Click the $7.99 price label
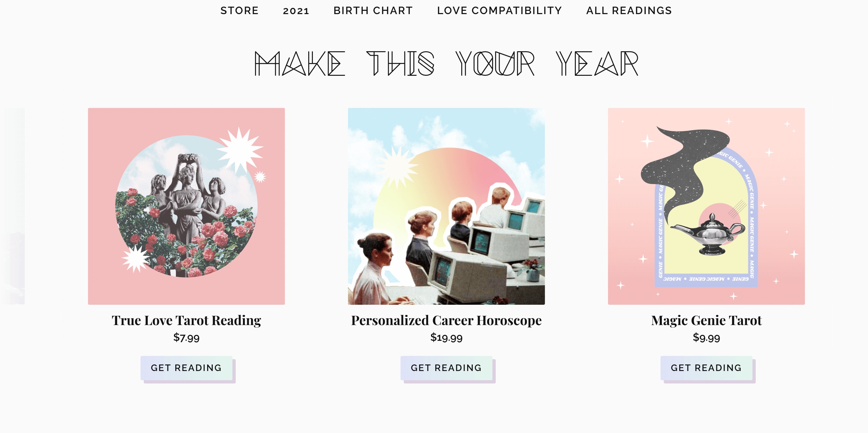Viewport: 868px width, 433px height. click(186, 337)
